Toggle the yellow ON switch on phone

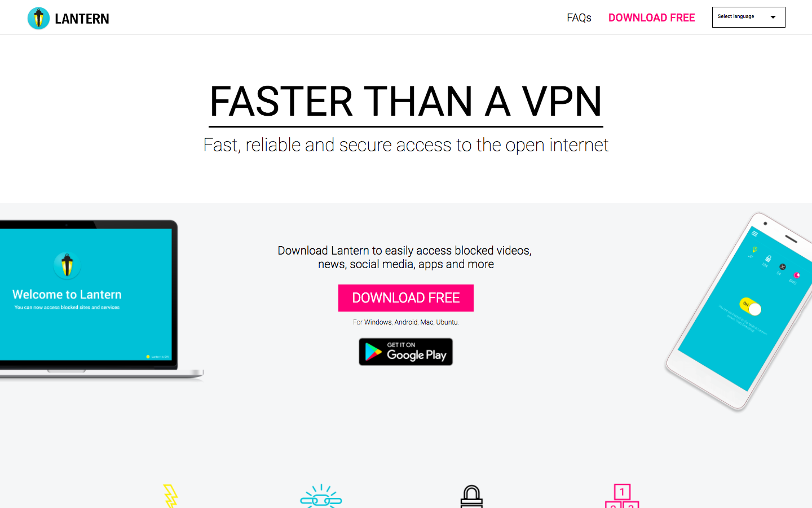coord(751,306)
